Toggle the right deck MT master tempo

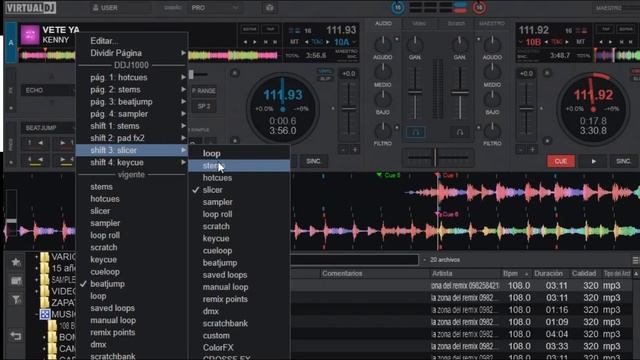pos(581,42)
